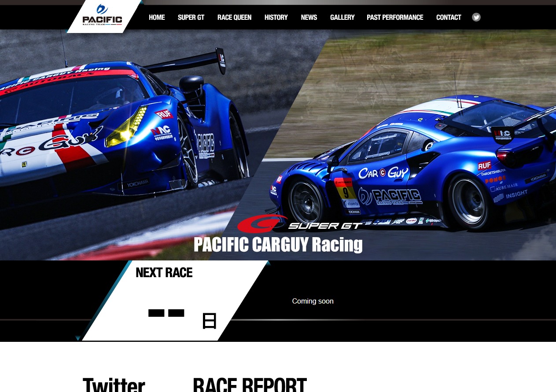Click the blank race date placeholder
The width and height of the screenshot is (556, 392).
(166, 313)
